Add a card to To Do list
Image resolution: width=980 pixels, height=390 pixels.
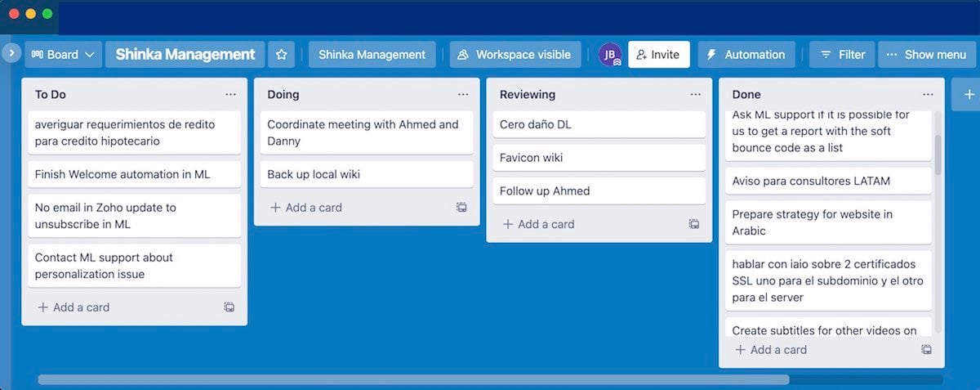(x=73, y=307)
